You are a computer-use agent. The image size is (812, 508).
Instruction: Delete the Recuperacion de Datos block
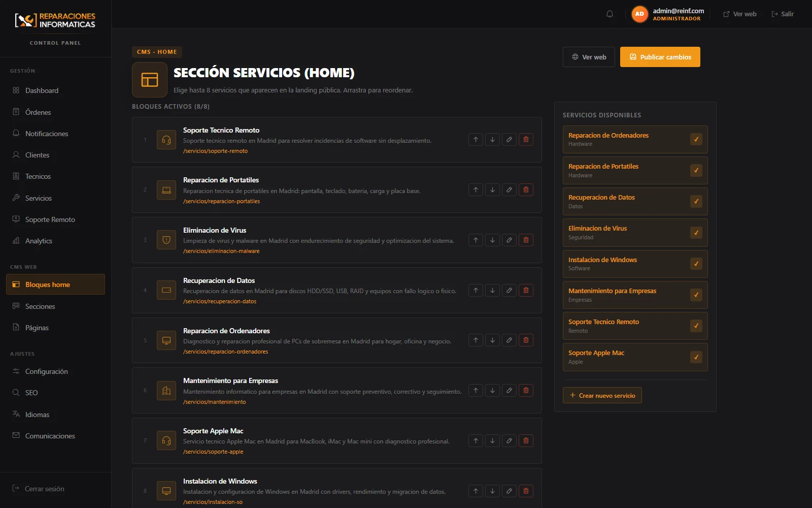(526, 291)
